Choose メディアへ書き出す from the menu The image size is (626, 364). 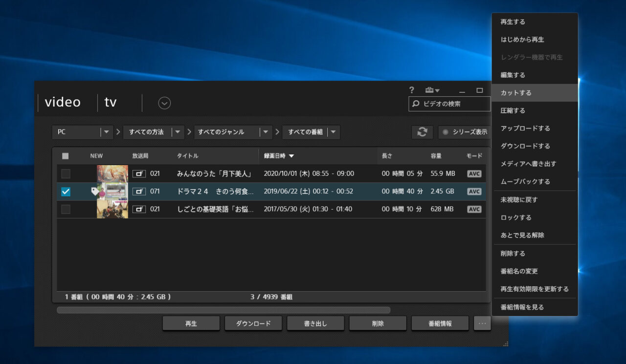point(528,164)
